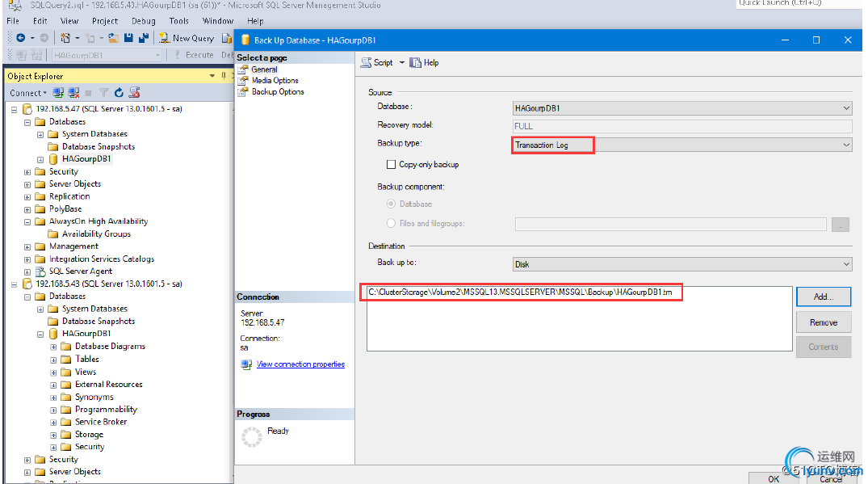Open the Tools menu
868x484 pixels.
178,21
